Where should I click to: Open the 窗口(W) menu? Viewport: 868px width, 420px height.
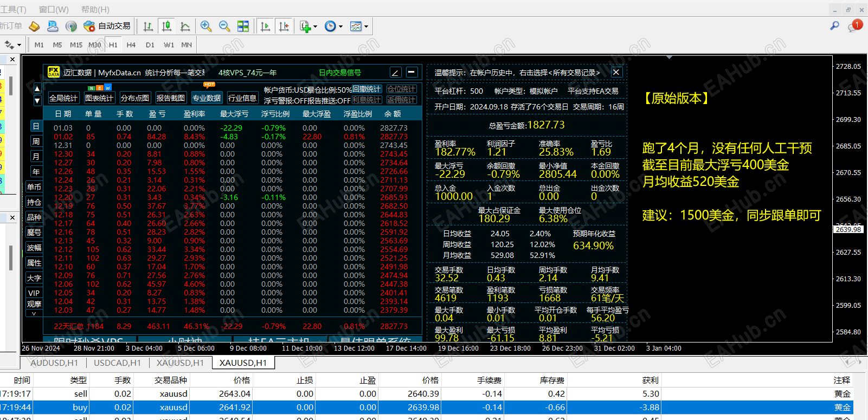tap(54, 9)
